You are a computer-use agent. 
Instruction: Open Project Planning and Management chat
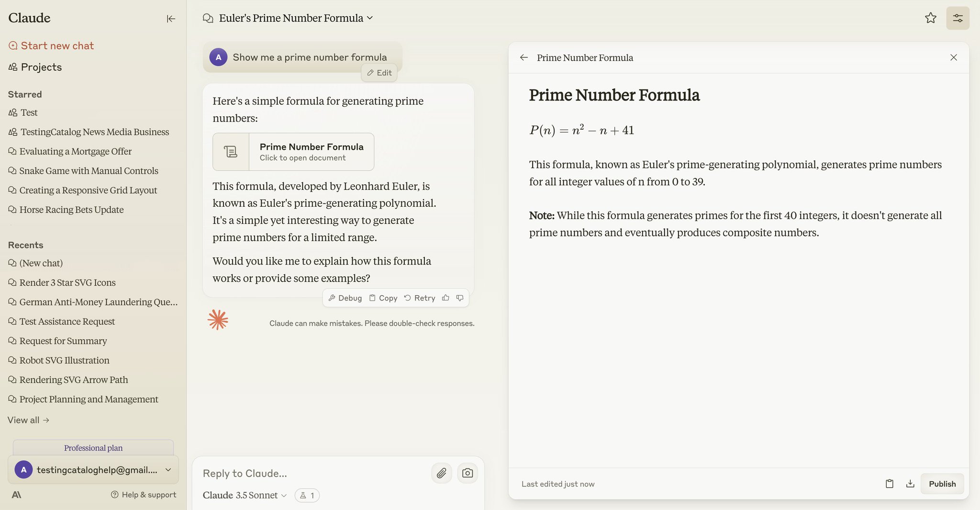pyautogui.click(x=83, y=399)
